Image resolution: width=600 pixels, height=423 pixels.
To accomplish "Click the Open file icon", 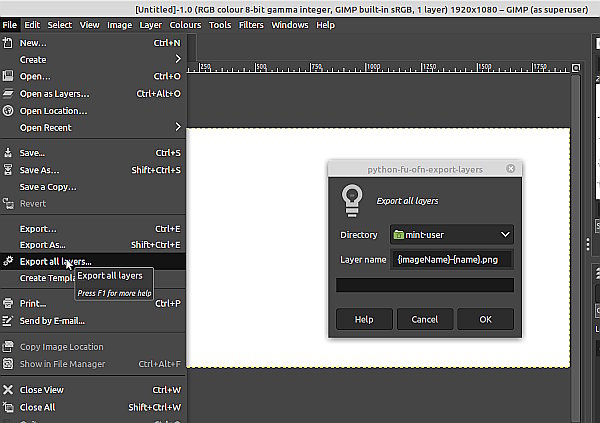I will [8, 75].
